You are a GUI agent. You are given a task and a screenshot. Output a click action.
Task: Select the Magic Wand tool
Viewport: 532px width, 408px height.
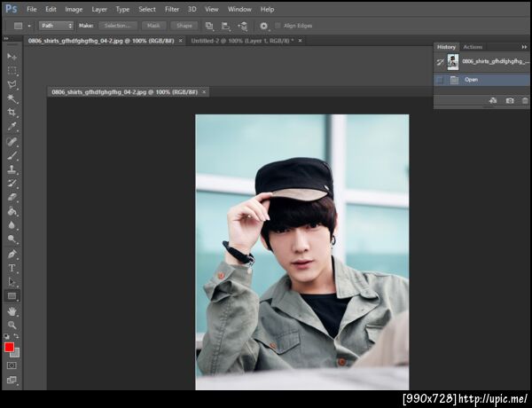point(12,98)
